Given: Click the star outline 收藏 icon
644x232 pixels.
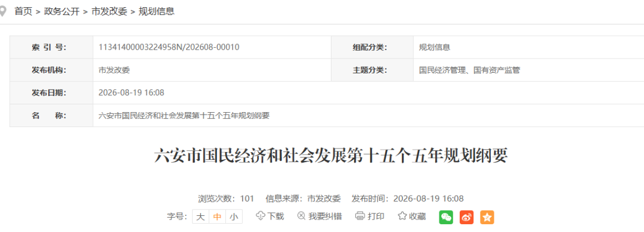Looking at the screenshot, I should [x=402, y=216].
